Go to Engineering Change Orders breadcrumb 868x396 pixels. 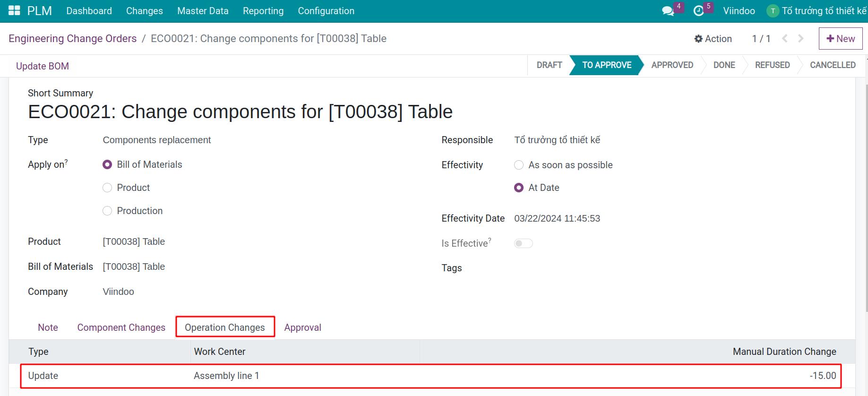click(73, 39)
